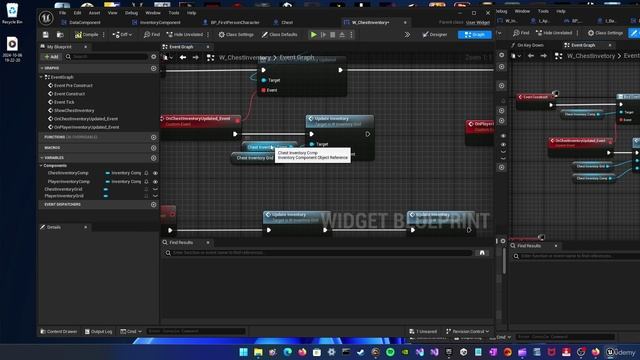
Task: Navigate back in the front Event Graph
Action: click(x=183, y=58)
